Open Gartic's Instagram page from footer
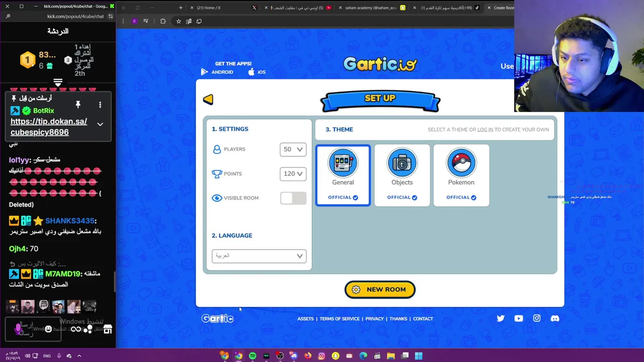644x362 pixels. 537,318
